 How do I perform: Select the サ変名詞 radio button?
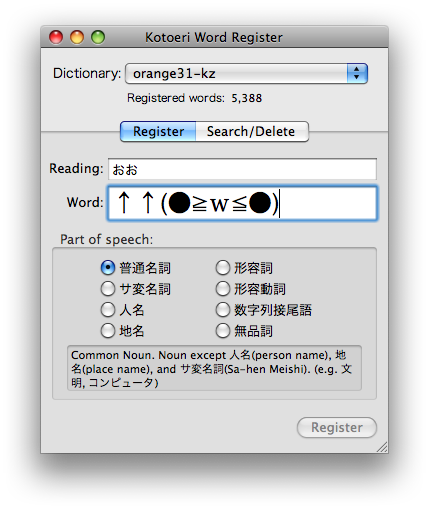click(108, 289)
